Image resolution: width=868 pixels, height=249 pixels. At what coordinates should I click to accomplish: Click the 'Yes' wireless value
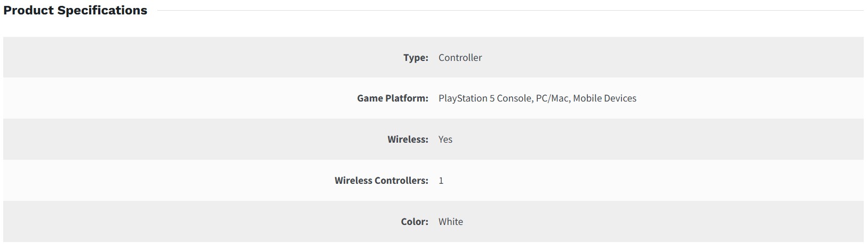point(445,139)
